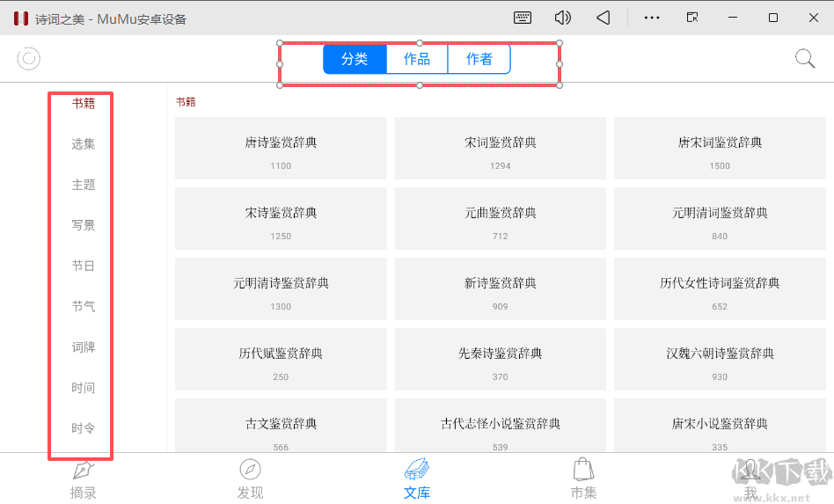Select 时令 category in sidebar
Screen dimensions: 834x504
coord(84,428)
